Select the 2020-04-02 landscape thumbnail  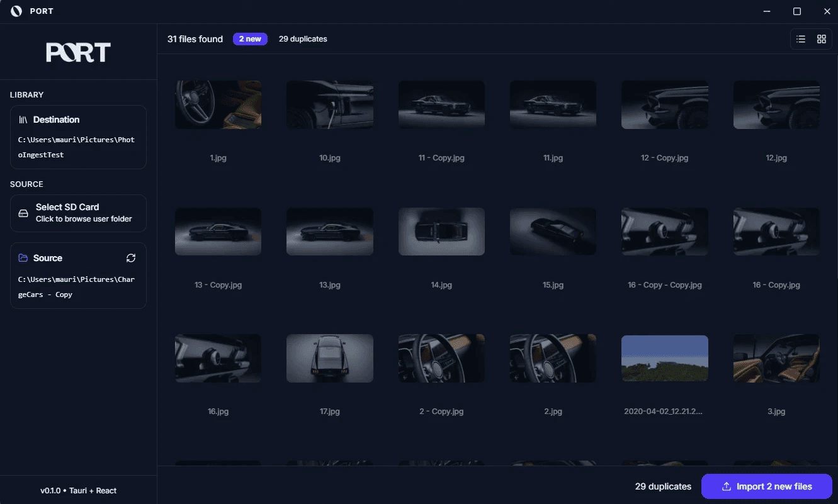[665, 359]
